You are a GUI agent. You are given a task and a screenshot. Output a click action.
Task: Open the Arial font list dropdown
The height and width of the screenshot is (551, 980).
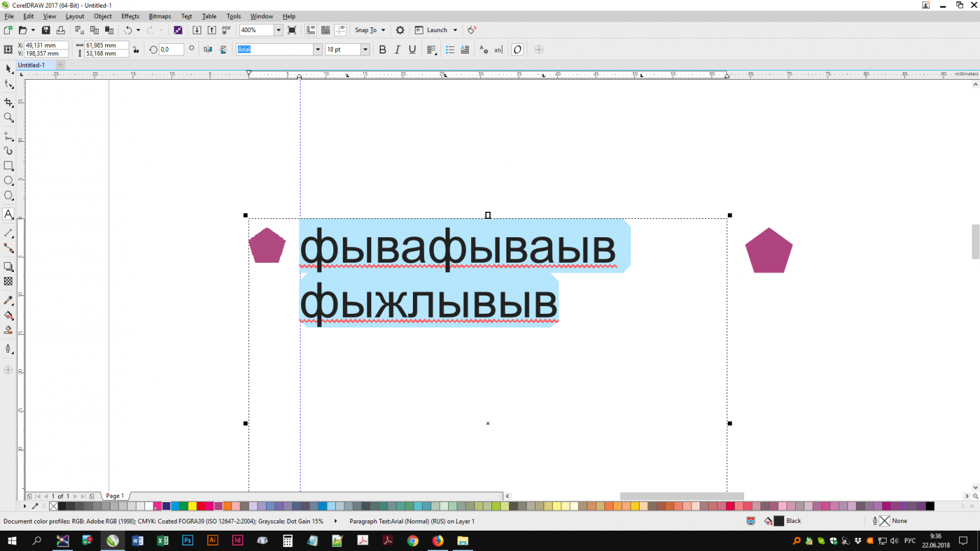318,49
